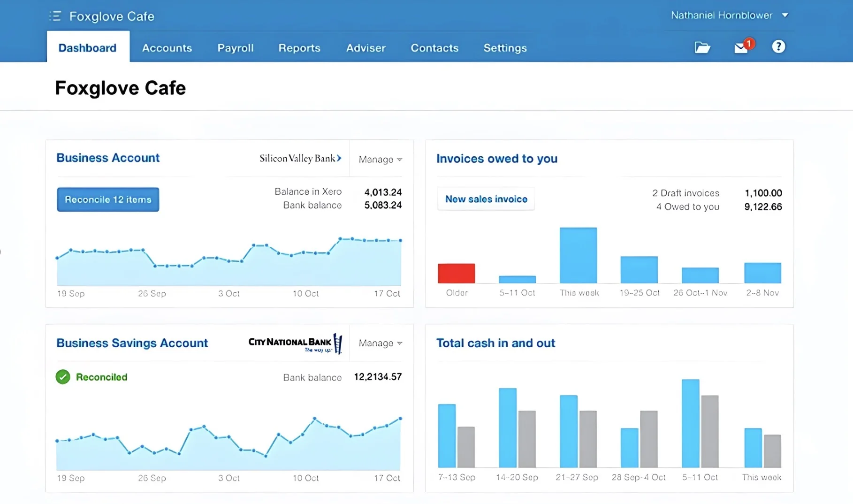
Task: Select the red Older invoices bar
Action: [x=457, y=273]
